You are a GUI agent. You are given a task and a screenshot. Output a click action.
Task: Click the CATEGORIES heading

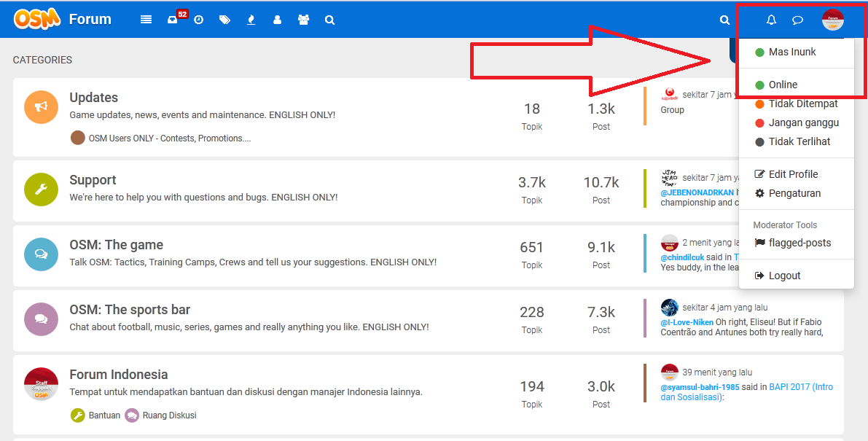pos(42,60)
